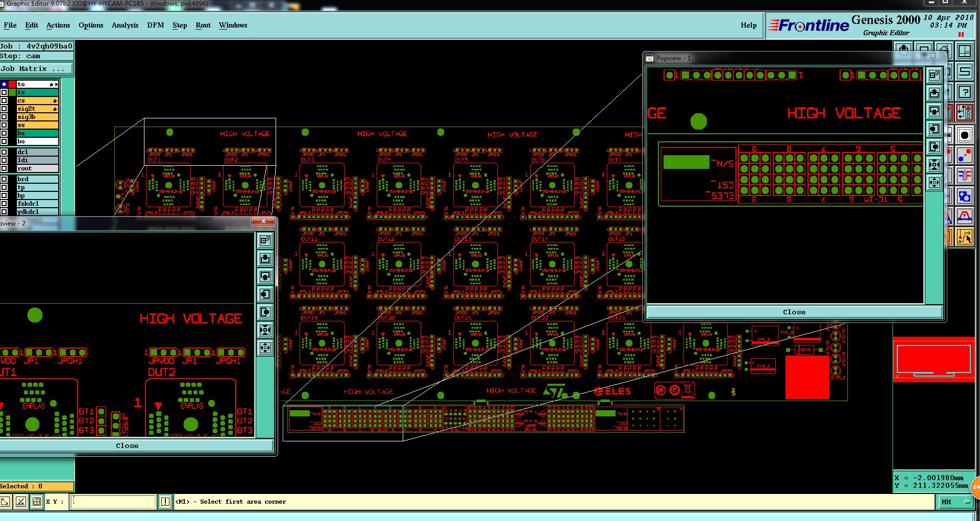
Task: Click the red trapezoid arc tool icon
Action: 965,216
